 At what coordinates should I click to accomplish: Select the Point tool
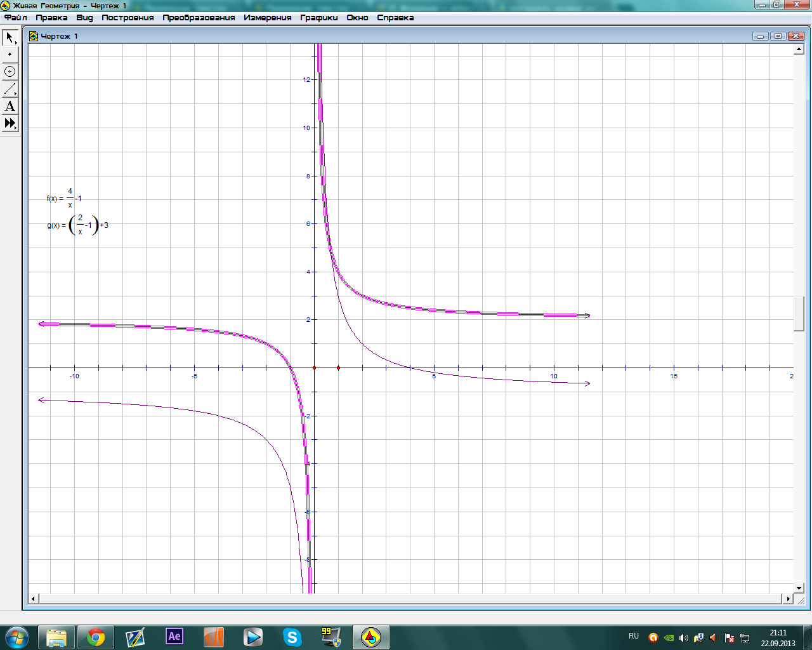(10, 55)
